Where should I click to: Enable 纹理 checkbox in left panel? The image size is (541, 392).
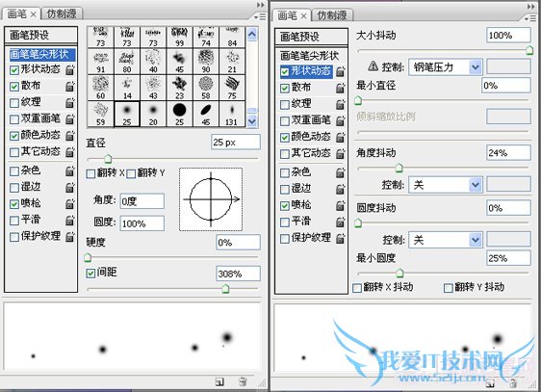tap(14, 103)
